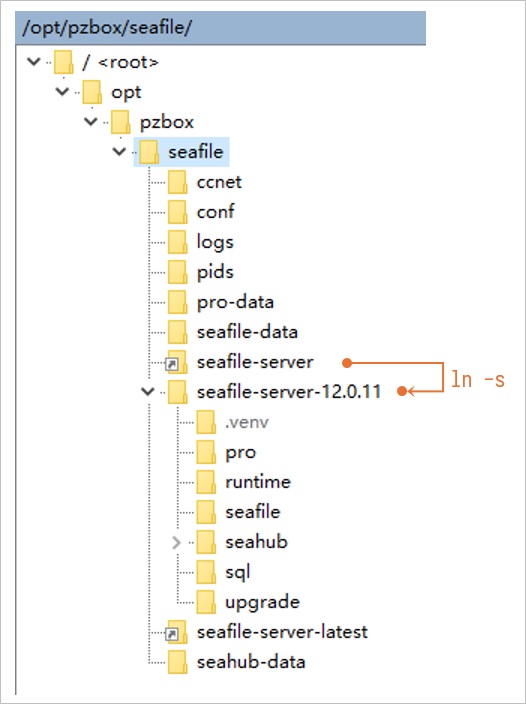Select the grayed .venv folder name
Viewport: 526px width, 704px height.
coord(247,422)
